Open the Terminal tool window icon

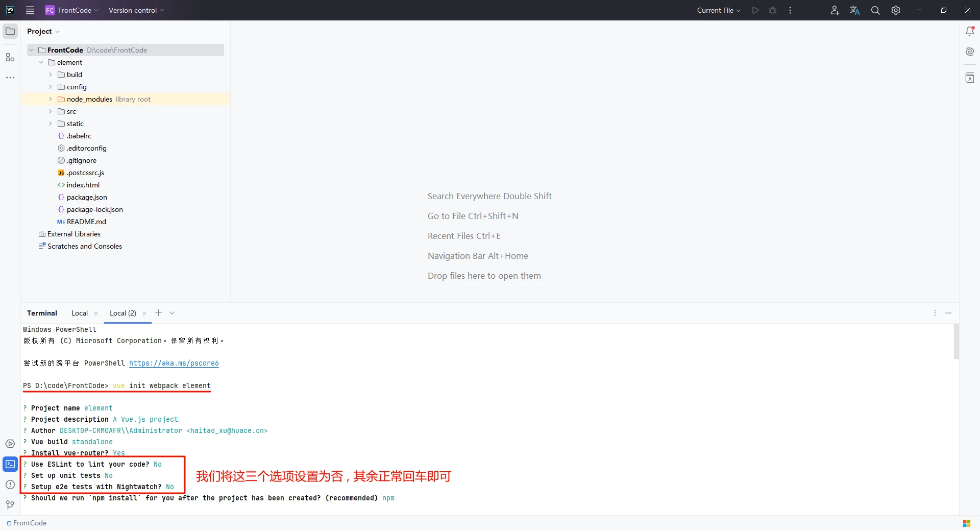coord(10,464)
